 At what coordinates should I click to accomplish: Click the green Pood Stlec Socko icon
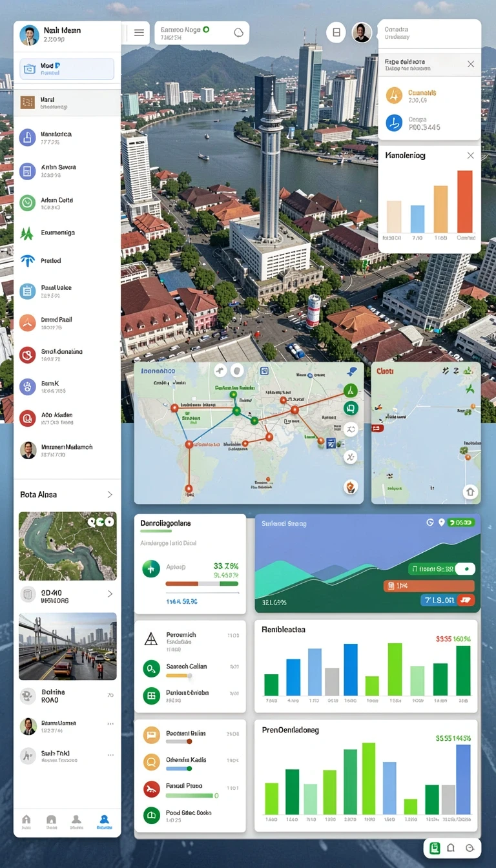(x=150, y=816)
